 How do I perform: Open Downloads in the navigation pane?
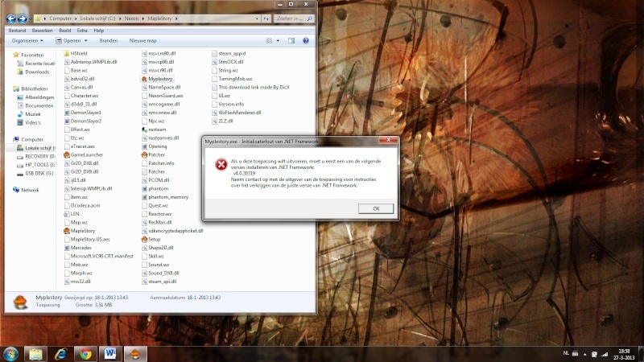(37, 72)
